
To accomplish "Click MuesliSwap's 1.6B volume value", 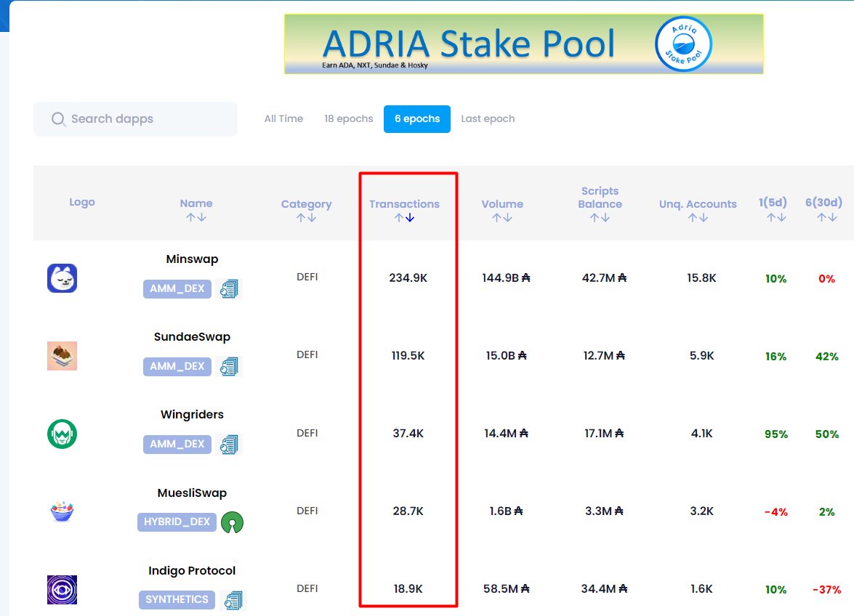I will click(506, 511).
